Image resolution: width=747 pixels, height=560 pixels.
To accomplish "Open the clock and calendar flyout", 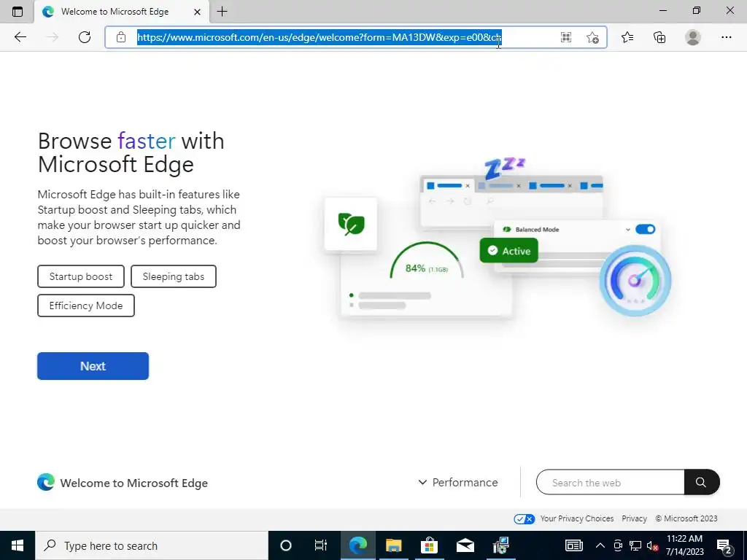I will (684, 545).
